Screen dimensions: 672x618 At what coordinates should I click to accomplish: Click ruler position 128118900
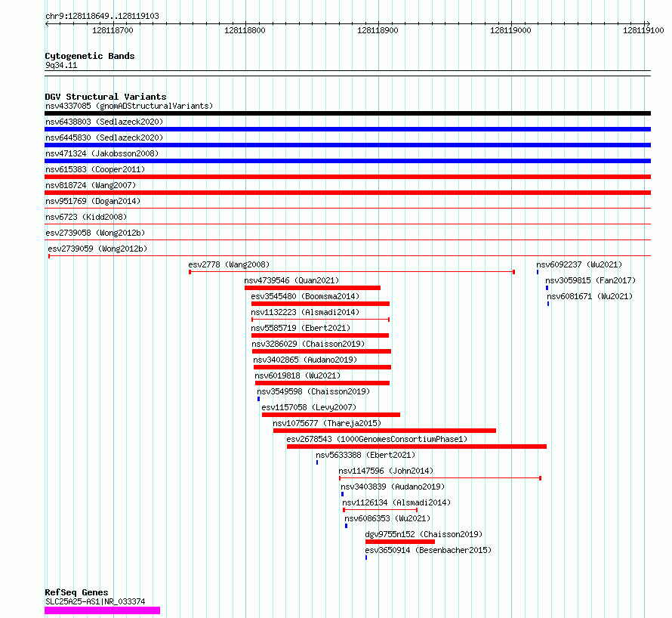point(378,30)
